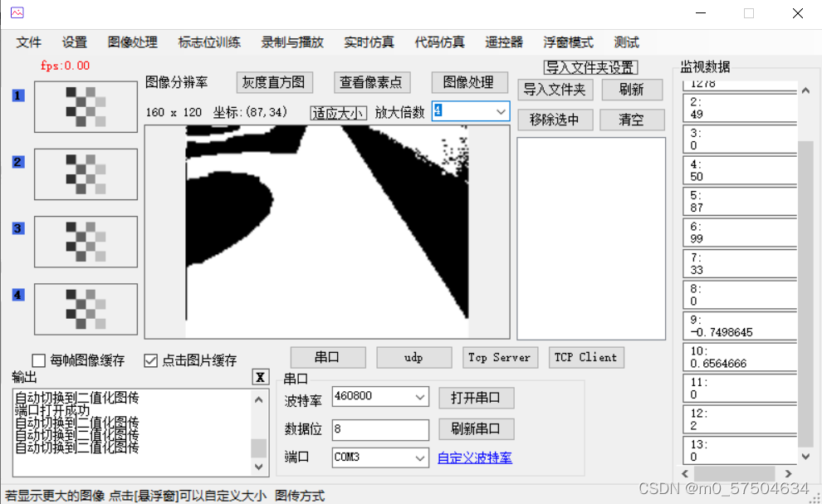This screenshot has height=504, width=822.
Task: Click the 灰度直方图 button
Action: click(274, 82)
